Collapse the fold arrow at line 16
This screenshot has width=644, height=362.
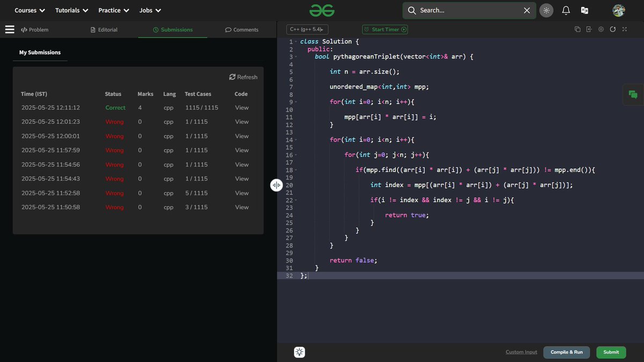296,154
